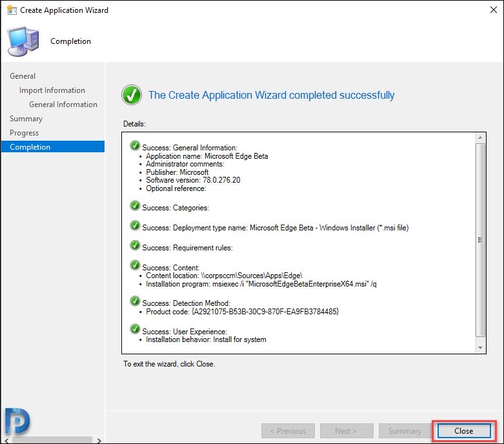The width and height of the screenshot is (504, 444).
Task: Click the Close button to exit wizard
Action: pyautogui.click(x=464, y=430)
